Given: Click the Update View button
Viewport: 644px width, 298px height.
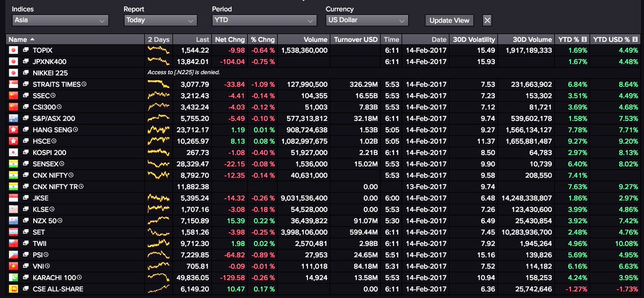Looking at the screenshot, I should click(450, 20).
